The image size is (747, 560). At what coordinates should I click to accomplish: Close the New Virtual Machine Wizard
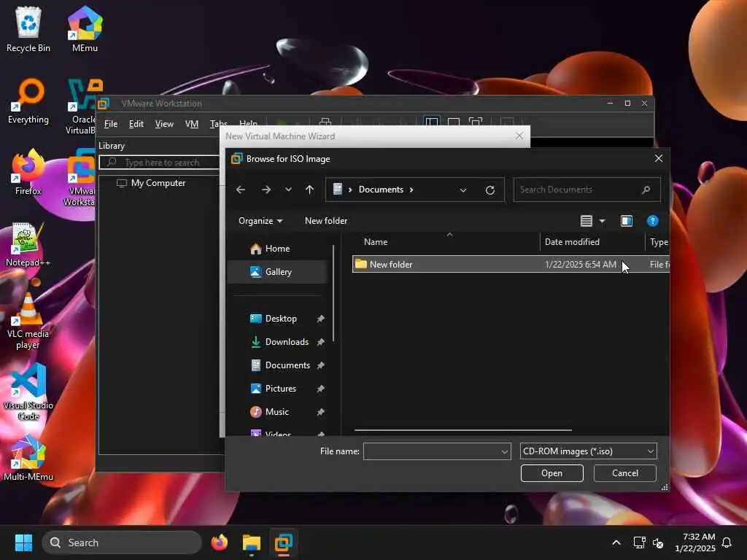click(519, 136)
